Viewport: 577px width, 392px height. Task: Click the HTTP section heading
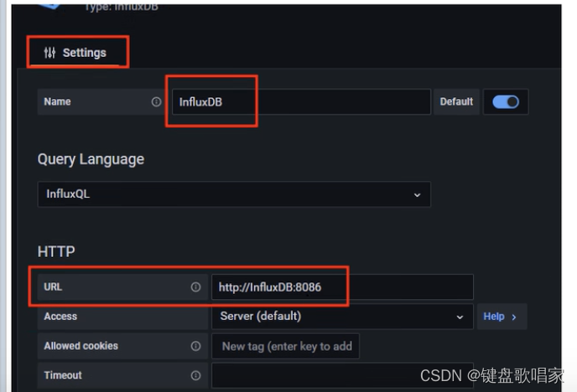click(56, 251)
